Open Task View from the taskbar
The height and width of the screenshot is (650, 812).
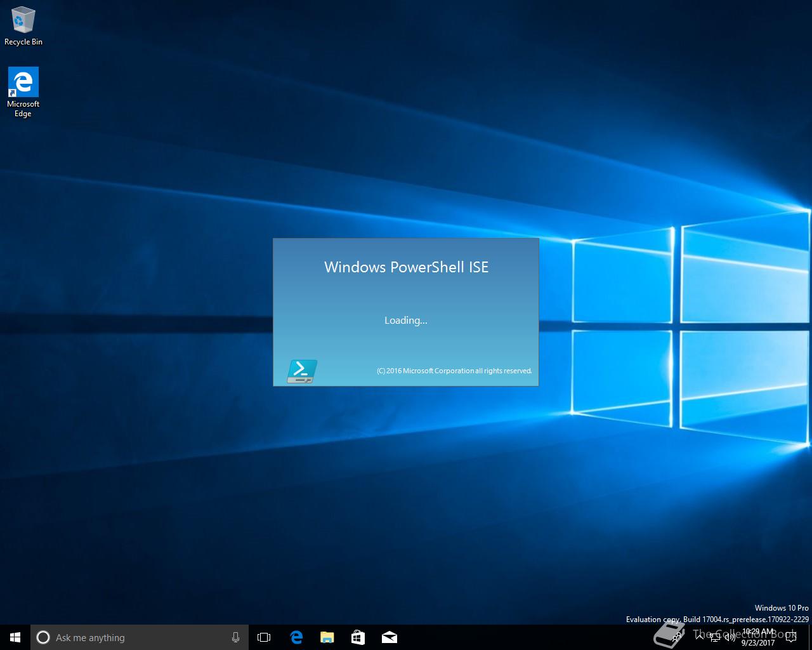pos(264,637)
